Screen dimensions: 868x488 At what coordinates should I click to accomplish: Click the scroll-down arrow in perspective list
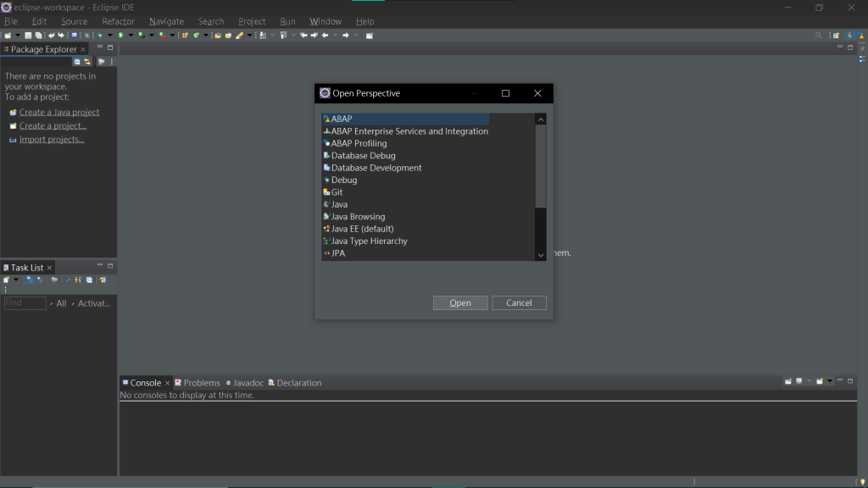tap(541, 255)
